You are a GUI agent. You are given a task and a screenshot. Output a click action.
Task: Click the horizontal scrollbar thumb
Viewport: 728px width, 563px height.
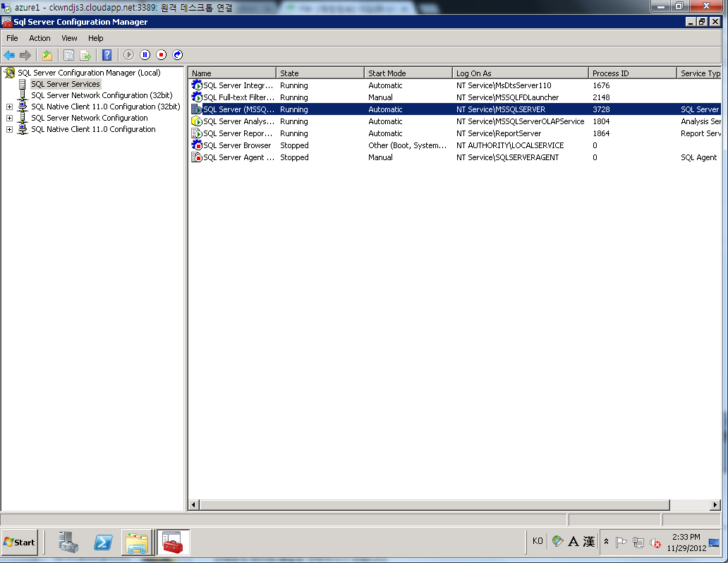point(435,504)
